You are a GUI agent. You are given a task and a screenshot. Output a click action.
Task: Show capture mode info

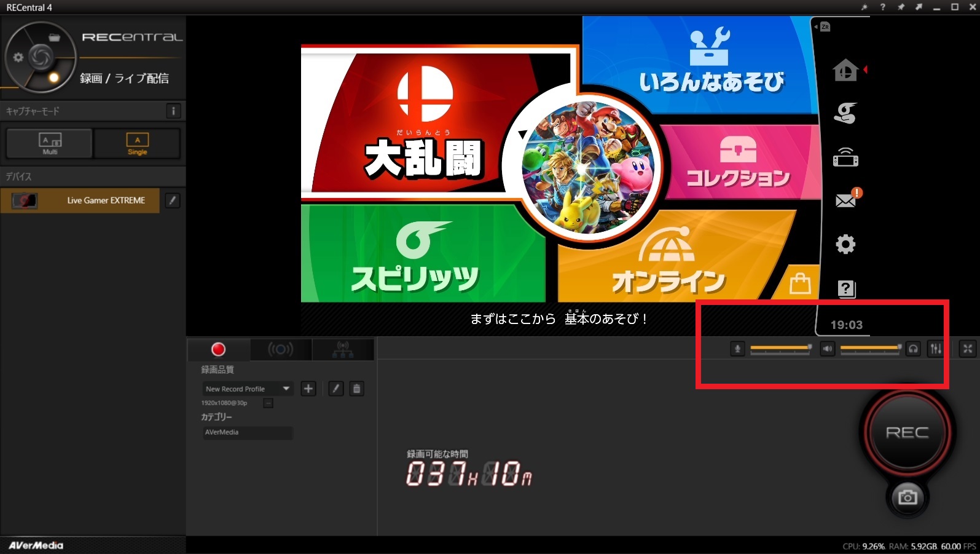pyautogui.click(x=173, y=111)
